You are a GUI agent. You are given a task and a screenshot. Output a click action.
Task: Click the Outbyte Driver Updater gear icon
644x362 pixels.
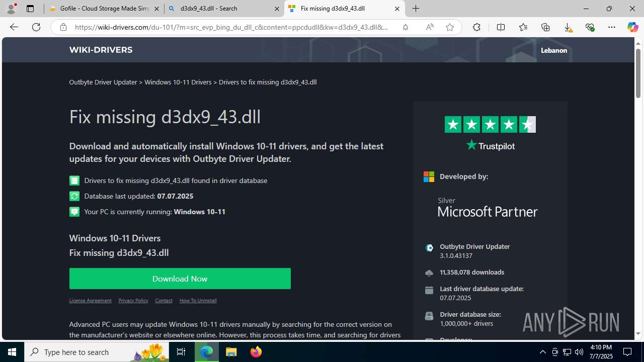[x=429, y=247]
